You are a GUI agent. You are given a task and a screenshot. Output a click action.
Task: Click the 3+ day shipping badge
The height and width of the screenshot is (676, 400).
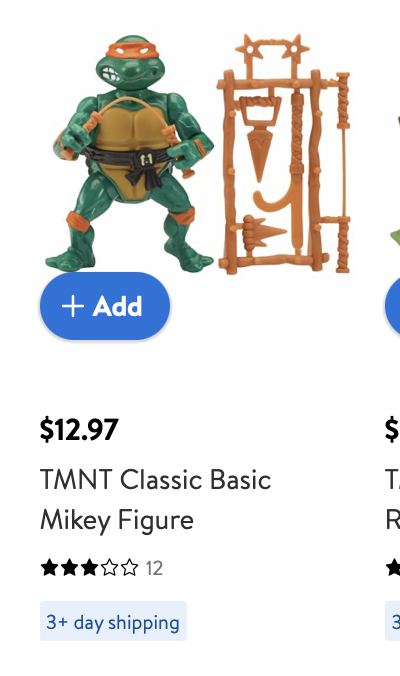click(113, 621)
